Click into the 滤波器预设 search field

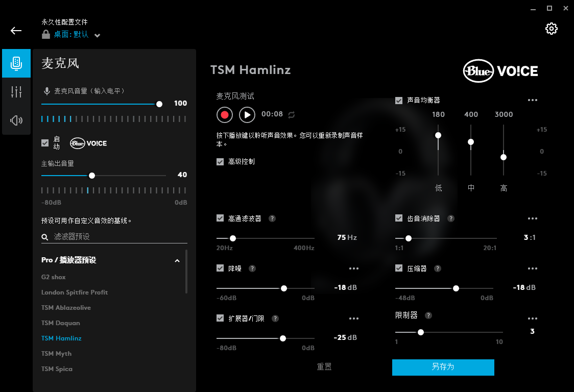pos(114,237)
